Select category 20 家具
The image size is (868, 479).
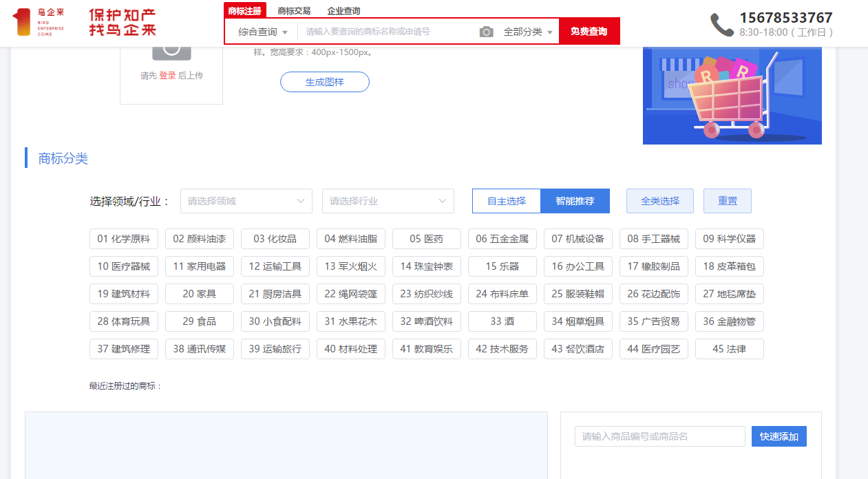pos(200,294)
